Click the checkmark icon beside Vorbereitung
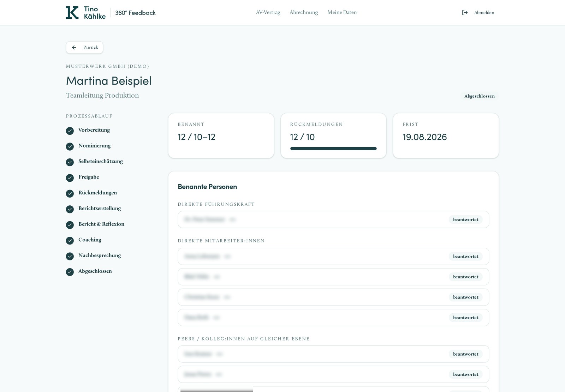Screen dimensions: 565x392 tap(70, 131)
